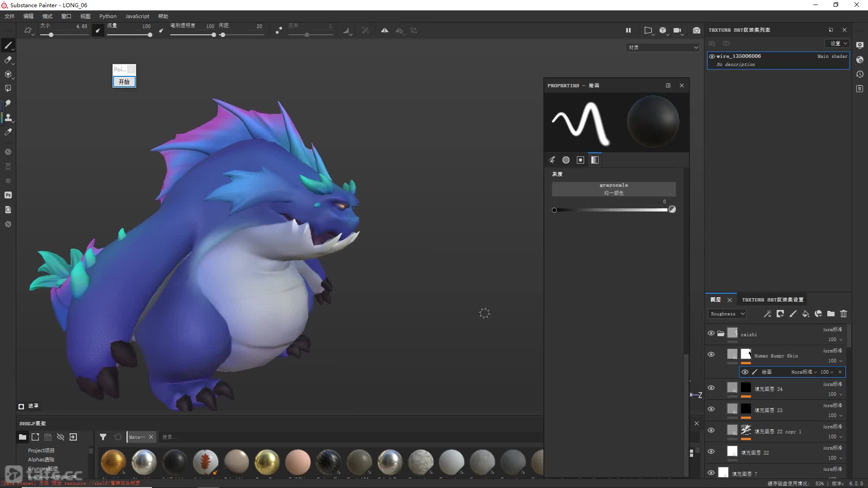Image resolution: width=868 pixels, height=488 pixels.
Task: Open the stencil properties tab icon
Action: click(x=580, y=160)
